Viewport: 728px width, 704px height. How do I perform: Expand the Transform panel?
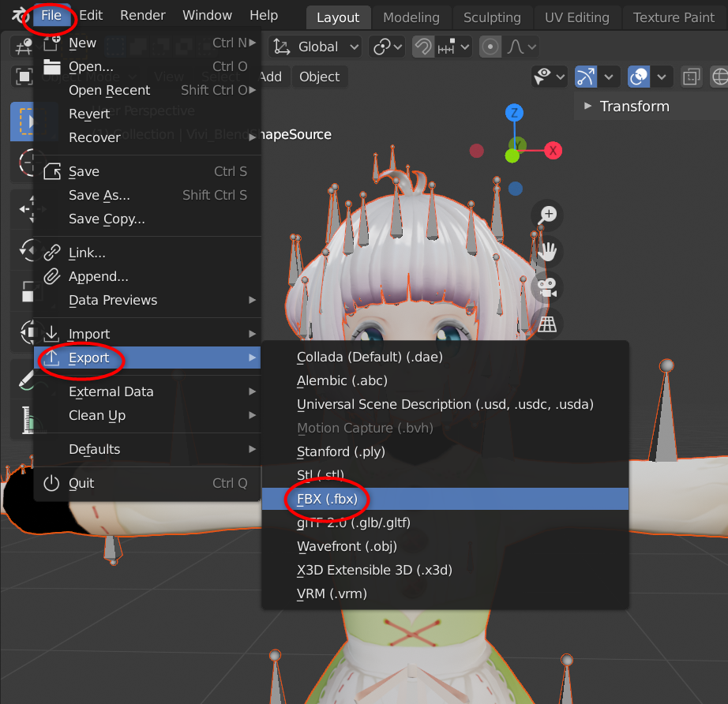tap(651, 107)
